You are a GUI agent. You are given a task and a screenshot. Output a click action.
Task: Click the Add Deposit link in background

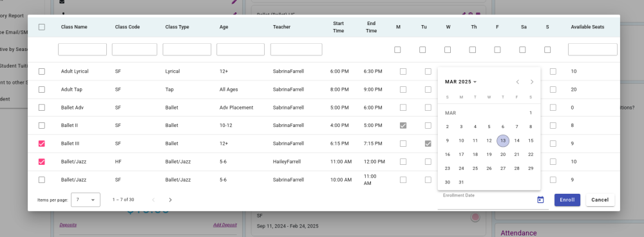tap(225, 225)
